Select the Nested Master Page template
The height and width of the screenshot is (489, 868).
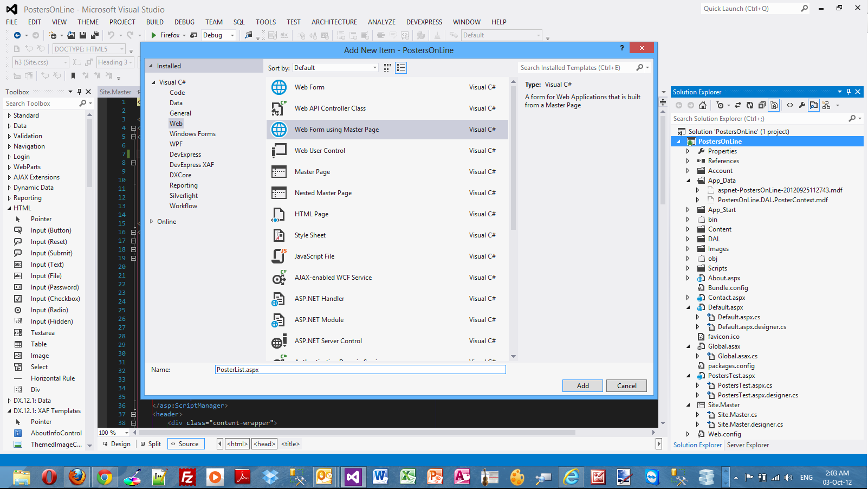click(387, 193)
